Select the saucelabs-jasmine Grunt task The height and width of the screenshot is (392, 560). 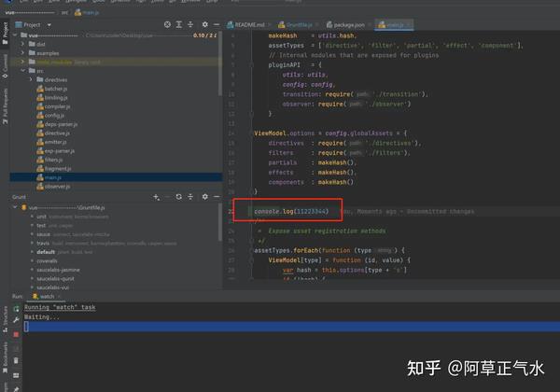(x=58, y=270)
